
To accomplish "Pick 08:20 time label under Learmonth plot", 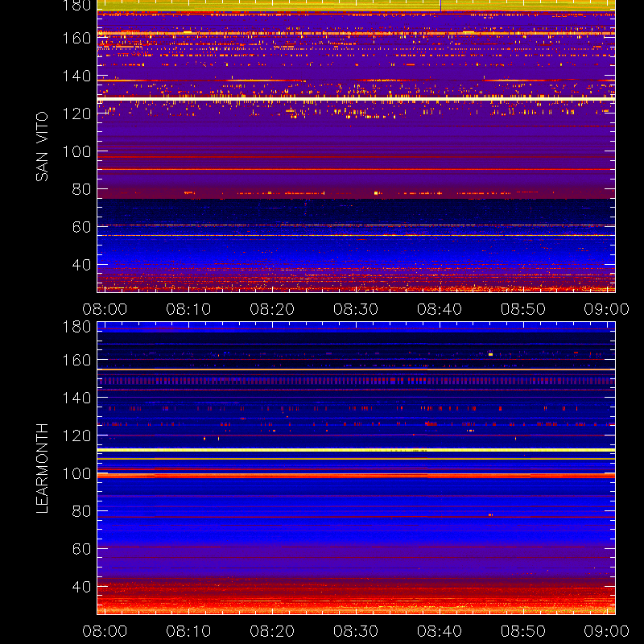I will tap(272, 631).
